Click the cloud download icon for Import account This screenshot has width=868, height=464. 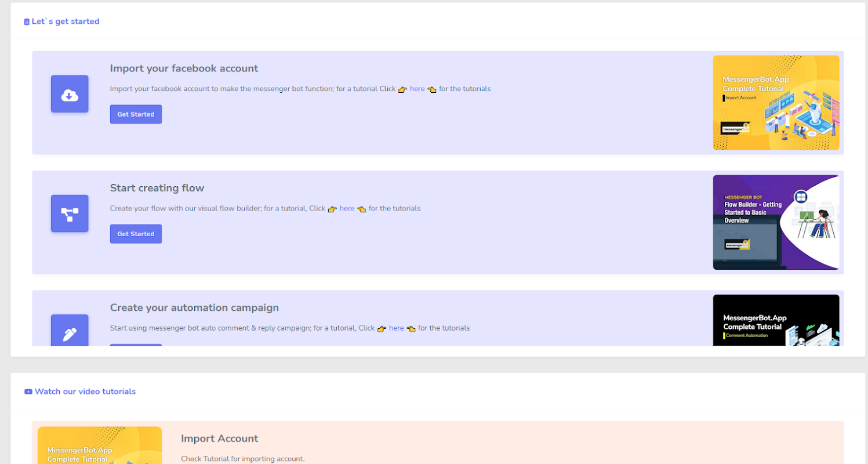70,94
